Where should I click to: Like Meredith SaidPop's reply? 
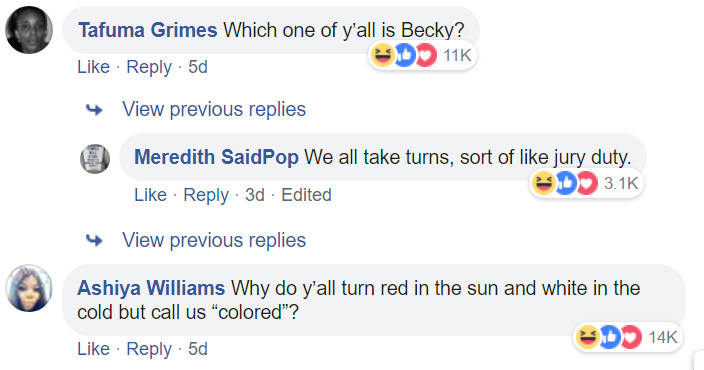coord(150,195)
